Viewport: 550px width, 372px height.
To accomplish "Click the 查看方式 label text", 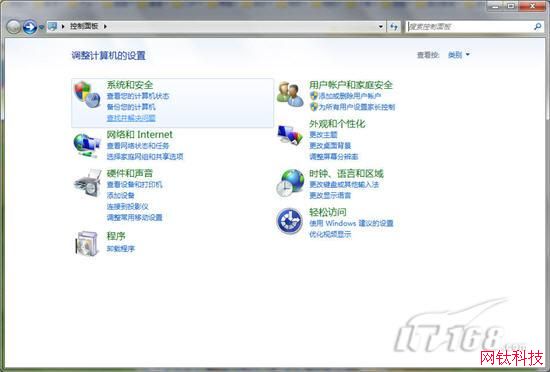I will 428,55.
